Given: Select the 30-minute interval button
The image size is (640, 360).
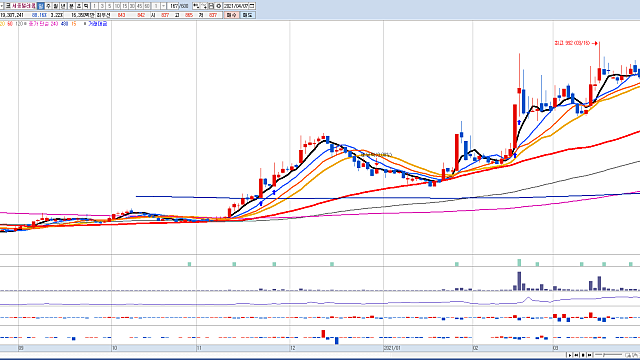Looking at the screenshot, I should point(132,6).
